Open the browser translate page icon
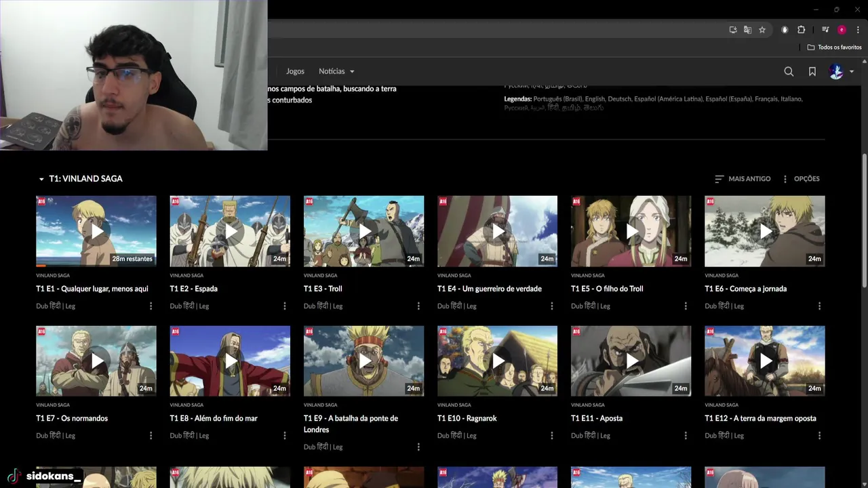 (x=747, y=30)
